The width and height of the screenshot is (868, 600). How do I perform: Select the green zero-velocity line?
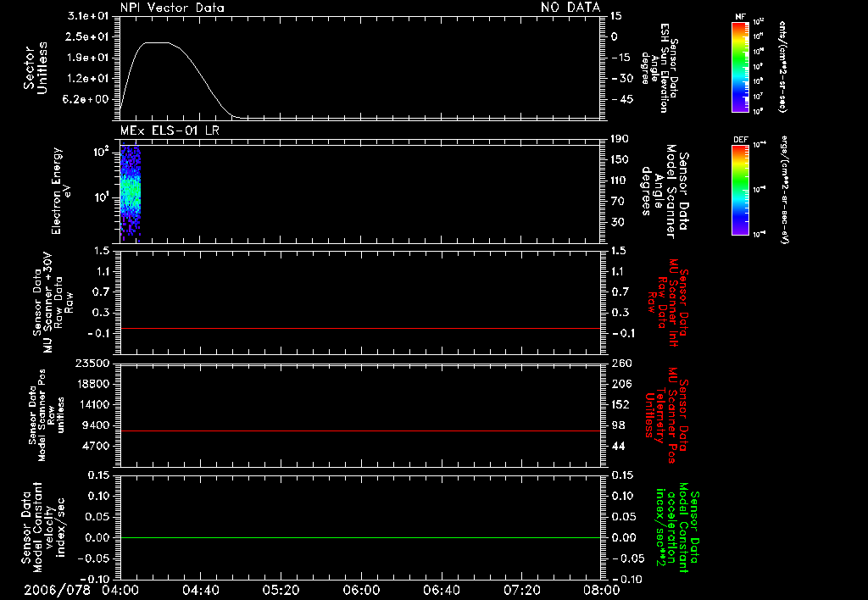click(x=359, y=537)
